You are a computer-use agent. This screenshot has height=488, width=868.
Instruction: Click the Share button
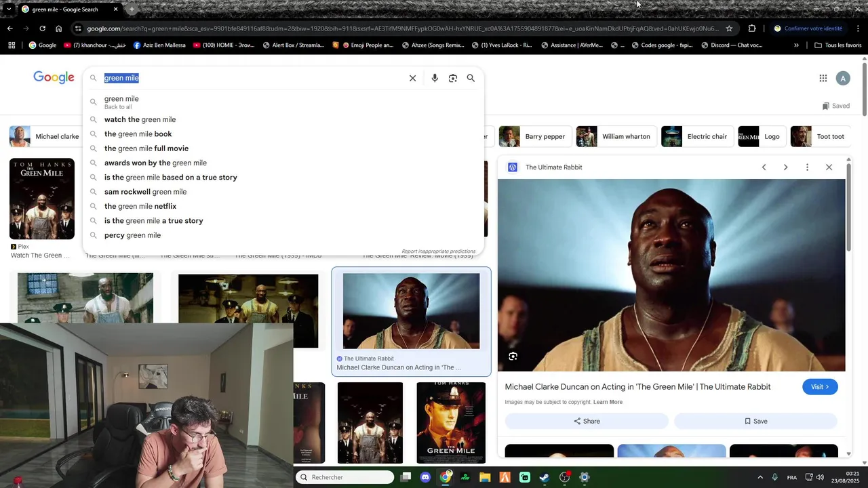point(587,421)
